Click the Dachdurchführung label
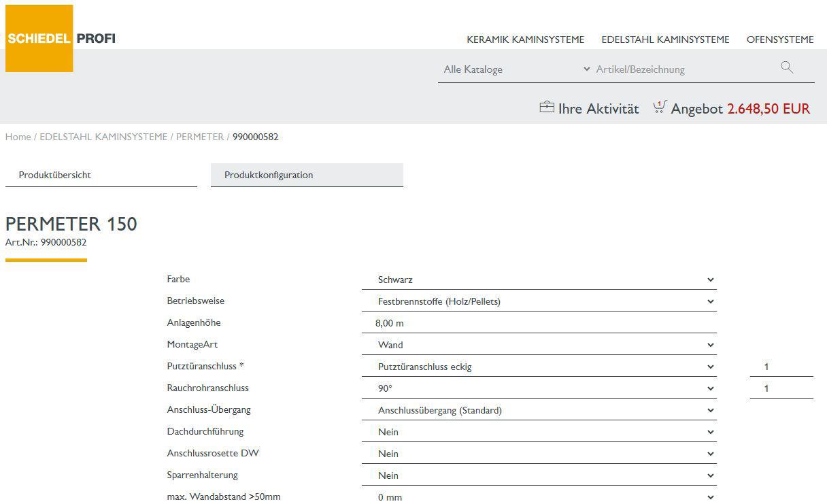Screen dimensions: 827x504 pos(205,431)
